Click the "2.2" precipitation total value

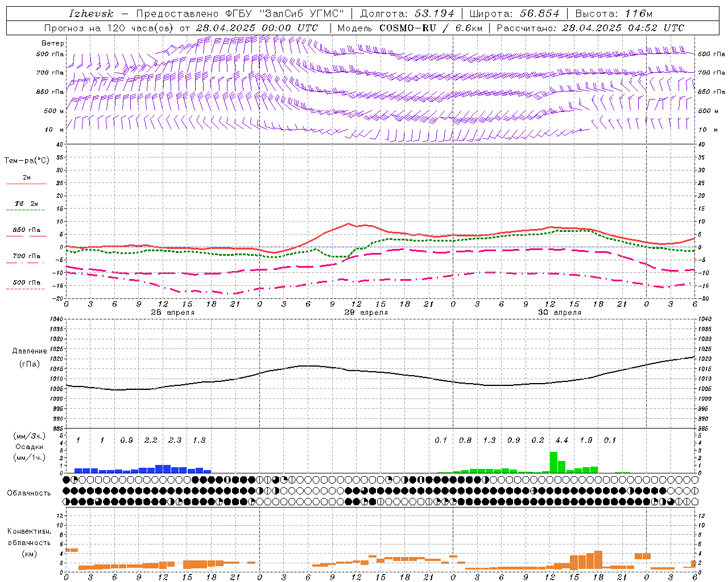[x=151, y=440]
